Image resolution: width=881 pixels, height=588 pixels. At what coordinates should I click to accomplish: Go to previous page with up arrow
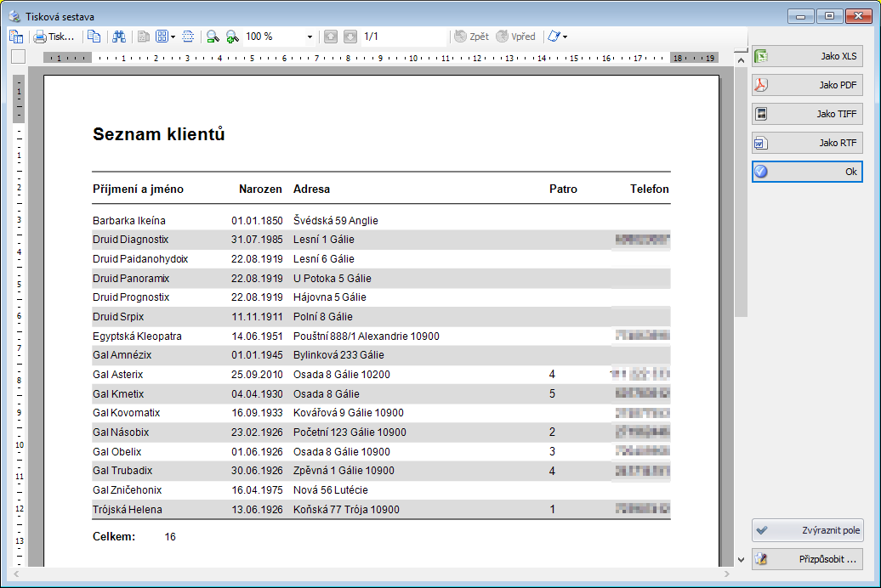(331, 37)
